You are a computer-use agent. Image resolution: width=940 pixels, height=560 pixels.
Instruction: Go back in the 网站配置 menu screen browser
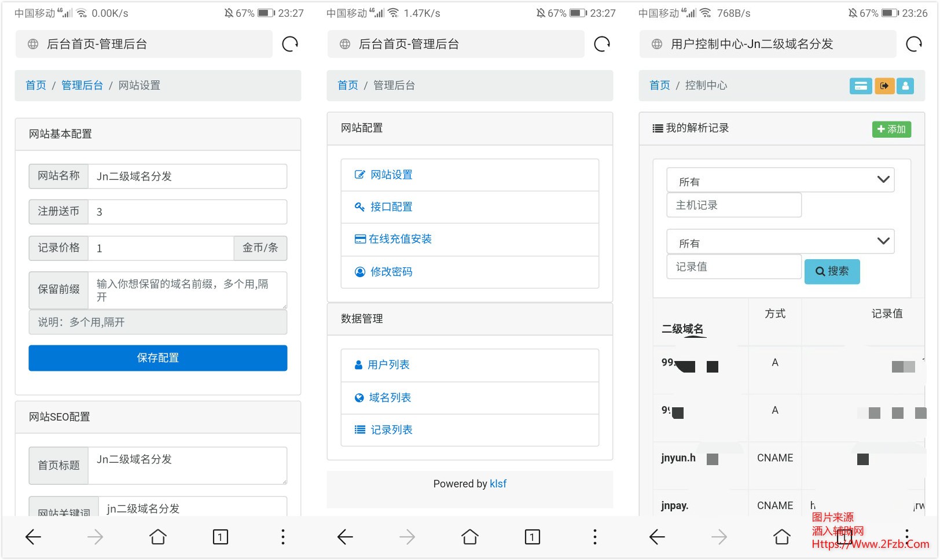tap(346, 537)
